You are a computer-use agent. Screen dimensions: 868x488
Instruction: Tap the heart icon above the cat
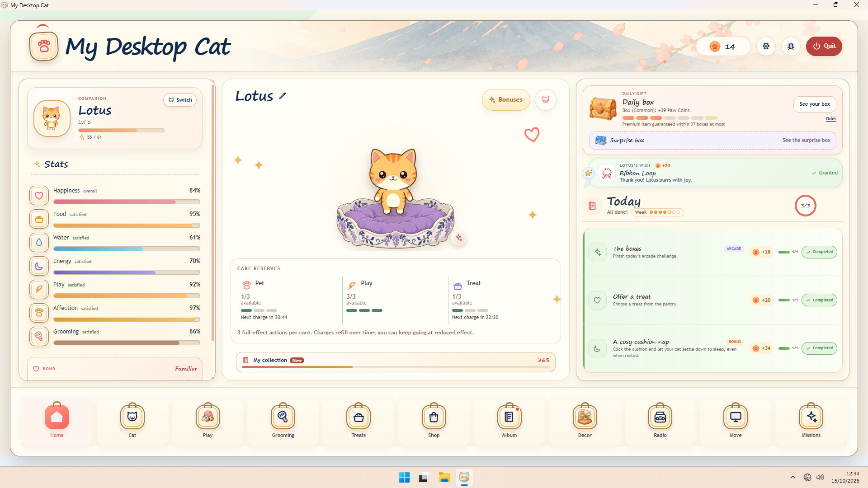(x=532, y=135)
